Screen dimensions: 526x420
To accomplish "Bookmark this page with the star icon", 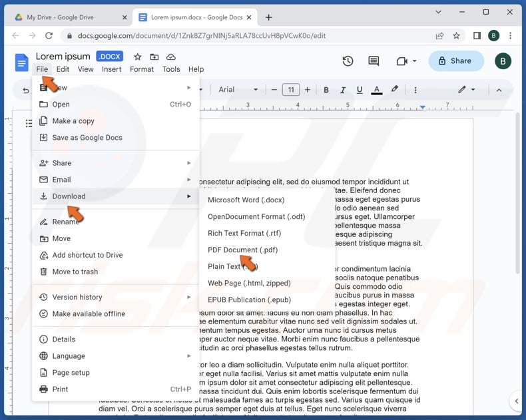I will (456, 35).
